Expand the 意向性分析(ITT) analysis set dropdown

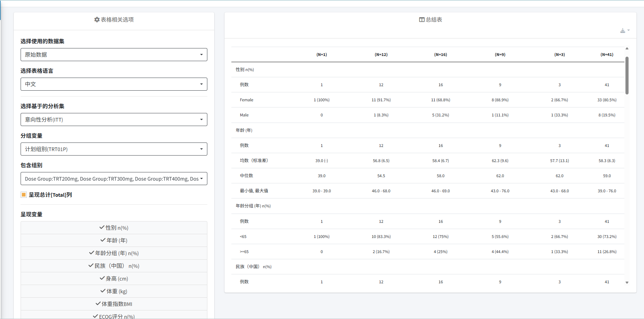[114, 119]
